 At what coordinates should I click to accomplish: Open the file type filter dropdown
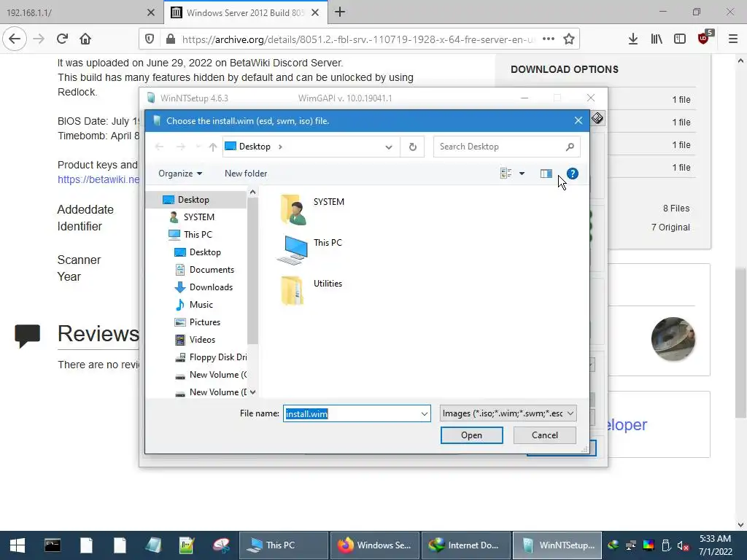(508, 413)
